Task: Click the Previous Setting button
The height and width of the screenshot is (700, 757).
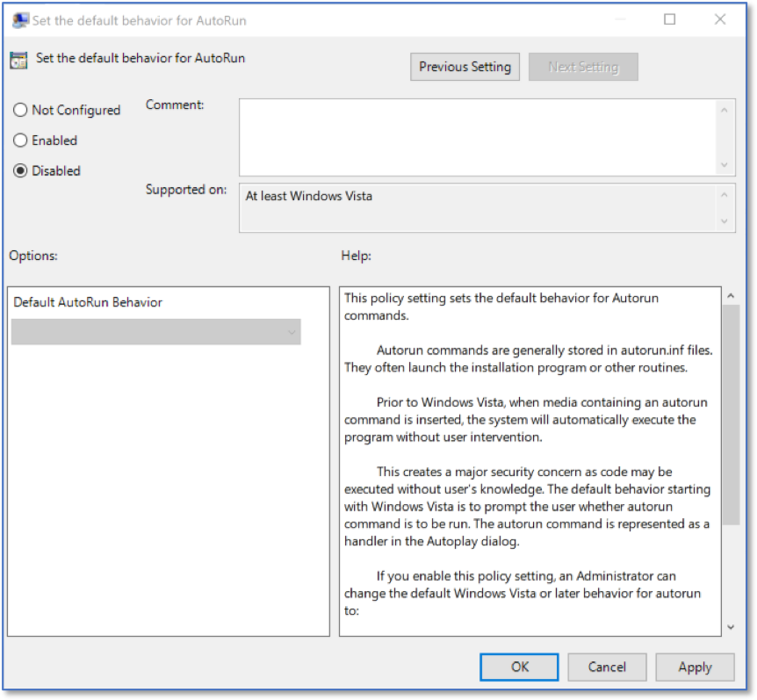Action: tap(465, 67)
